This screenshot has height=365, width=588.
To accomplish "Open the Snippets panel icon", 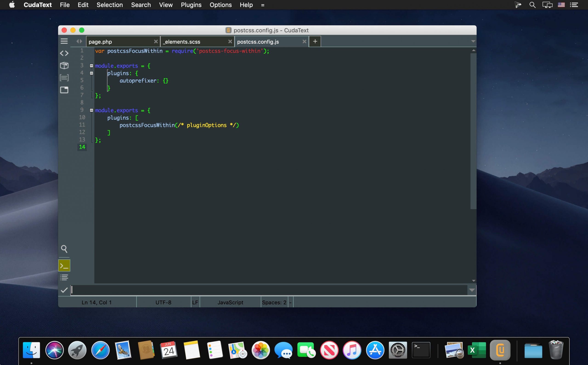I will click(64, 78).
